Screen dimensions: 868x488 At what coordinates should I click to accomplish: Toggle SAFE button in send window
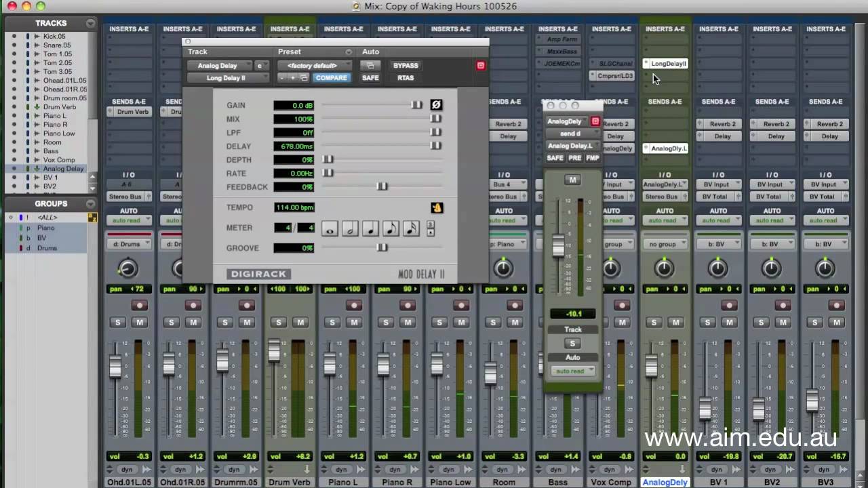tap(555, 158)
